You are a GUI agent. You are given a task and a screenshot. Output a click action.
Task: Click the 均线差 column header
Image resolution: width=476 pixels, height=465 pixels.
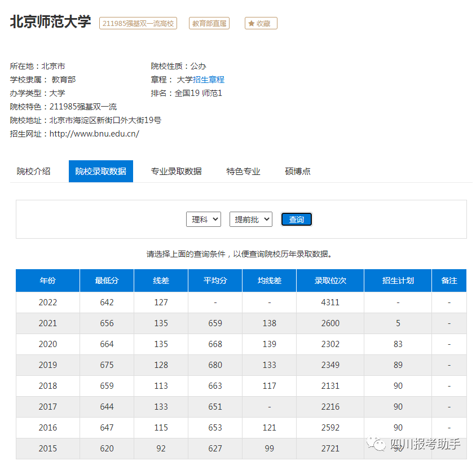point(269,280)
